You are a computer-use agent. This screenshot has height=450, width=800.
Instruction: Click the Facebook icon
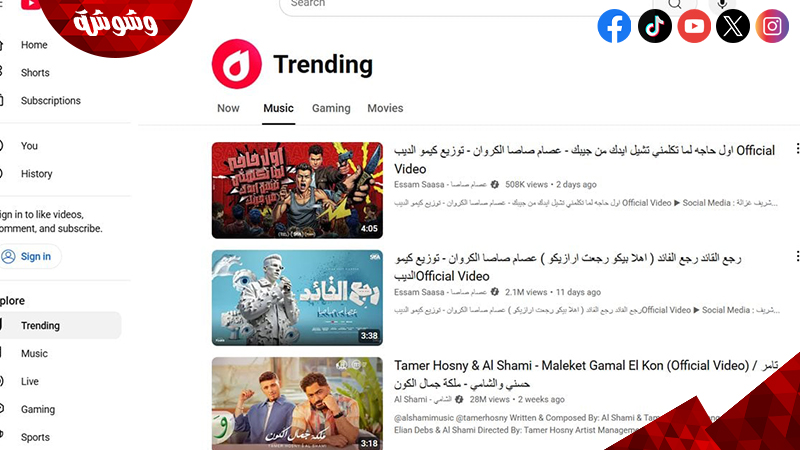click(614, 26)
